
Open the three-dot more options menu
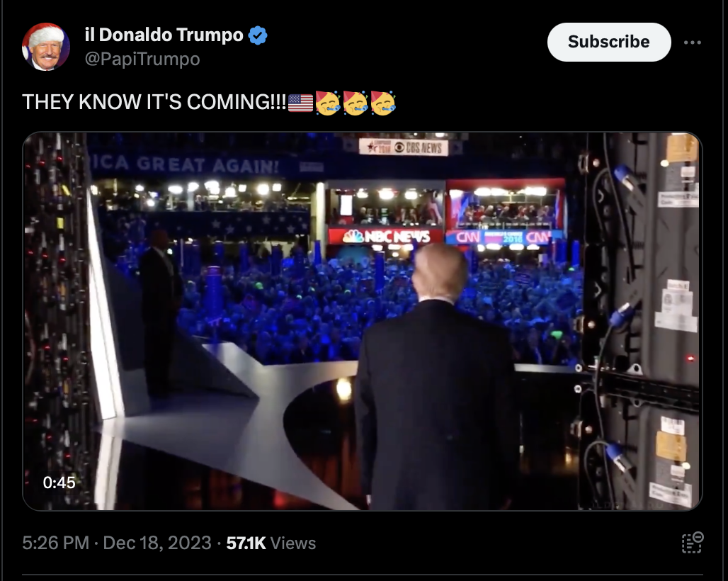click(693, 43)
